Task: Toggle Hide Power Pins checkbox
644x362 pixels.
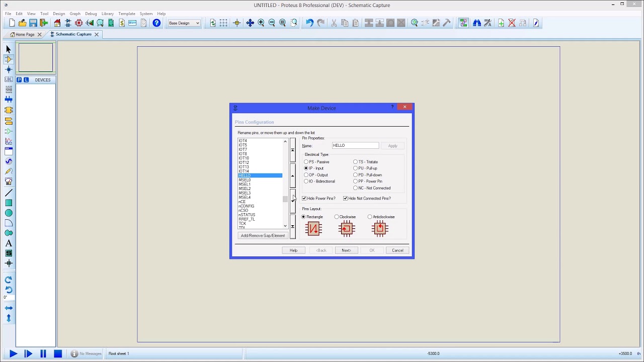Action: (x=319, y=199)
